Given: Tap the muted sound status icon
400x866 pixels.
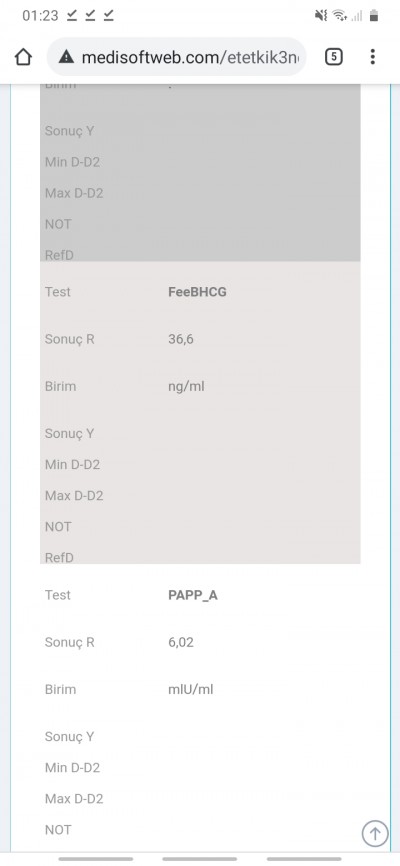Looking at the screenshot, I should (321, 16).
